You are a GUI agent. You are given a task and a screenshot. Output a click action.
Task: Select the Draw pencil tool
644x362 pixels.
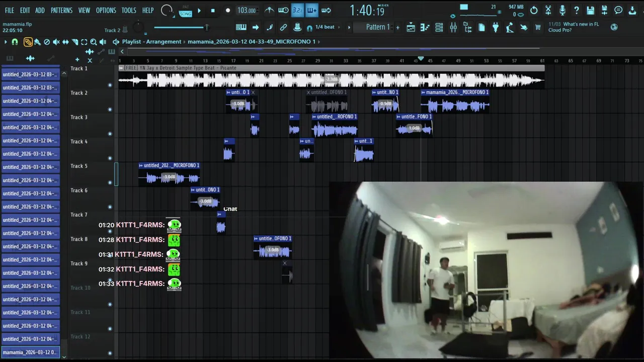28,42
